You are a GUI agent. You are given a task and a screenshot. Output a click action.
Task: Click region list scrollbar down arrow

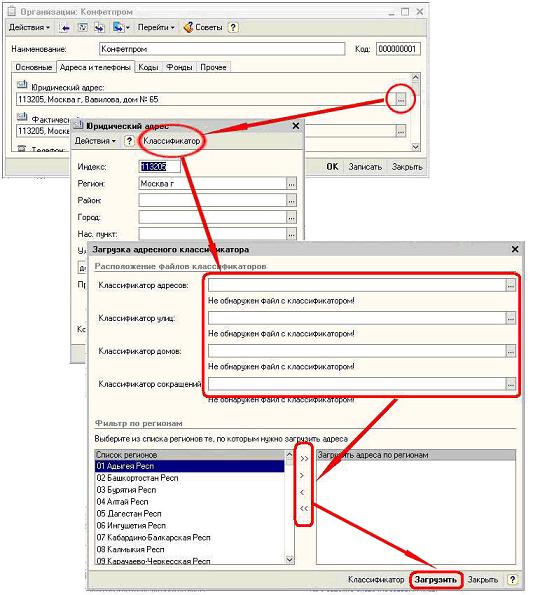(289, 559)
